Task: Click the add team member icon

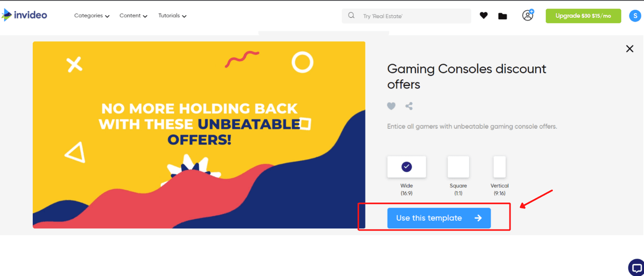Action: pyautogui.click(x=528, y=15)
